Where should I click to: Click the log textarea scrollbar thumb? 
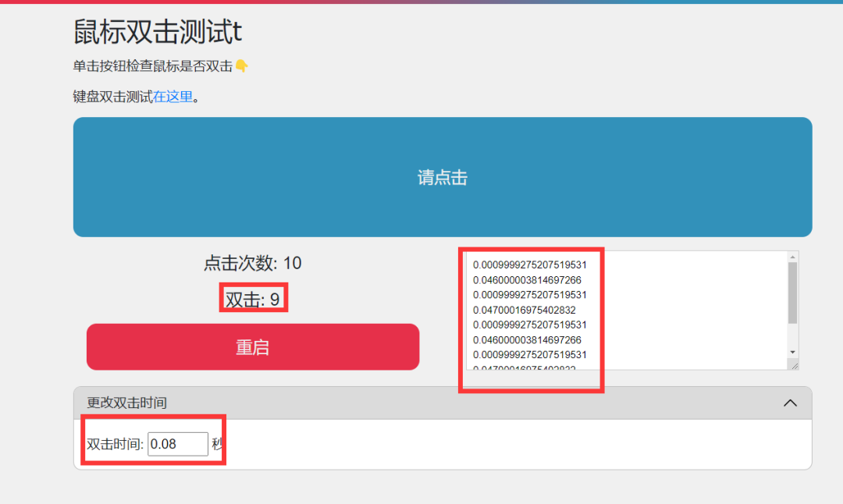point(792,293)
